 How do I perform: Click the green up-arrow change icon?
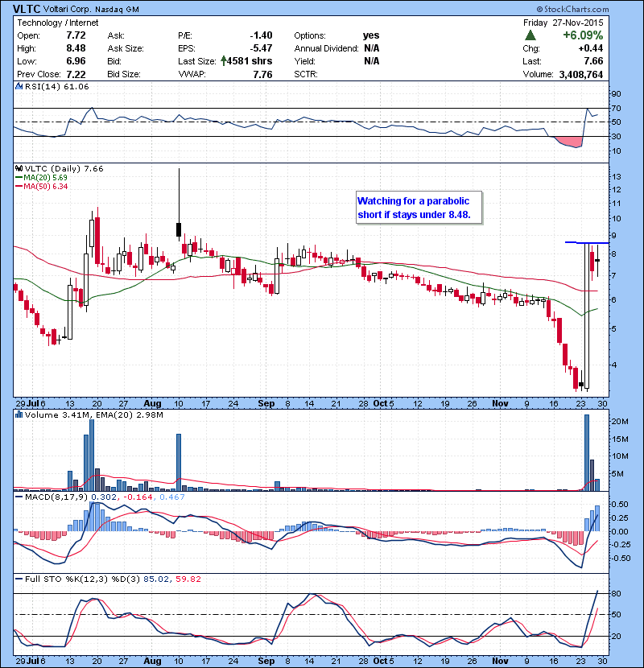point(530,35)
